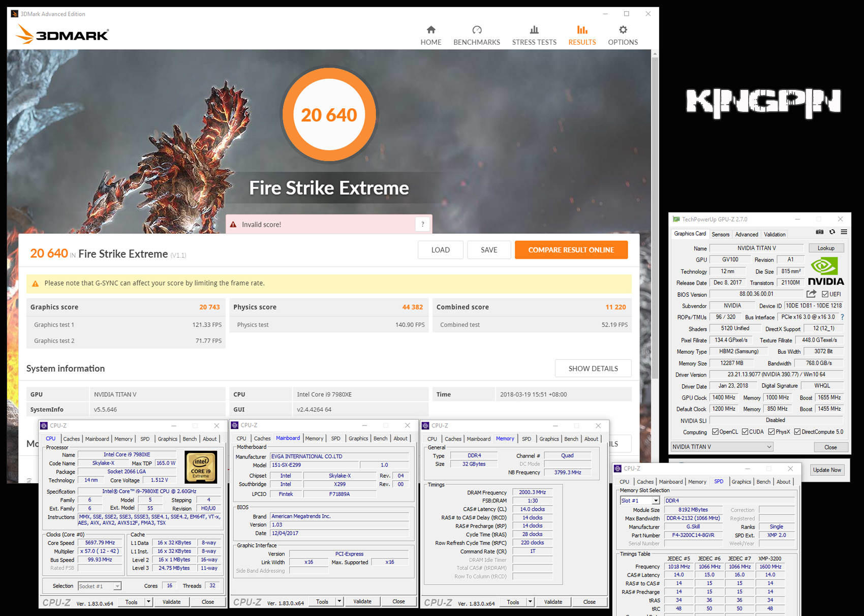Open Tools dropdown arrow in CPU-Z CPU window
This screenshot has width=864, height=616.
[148, 602]
